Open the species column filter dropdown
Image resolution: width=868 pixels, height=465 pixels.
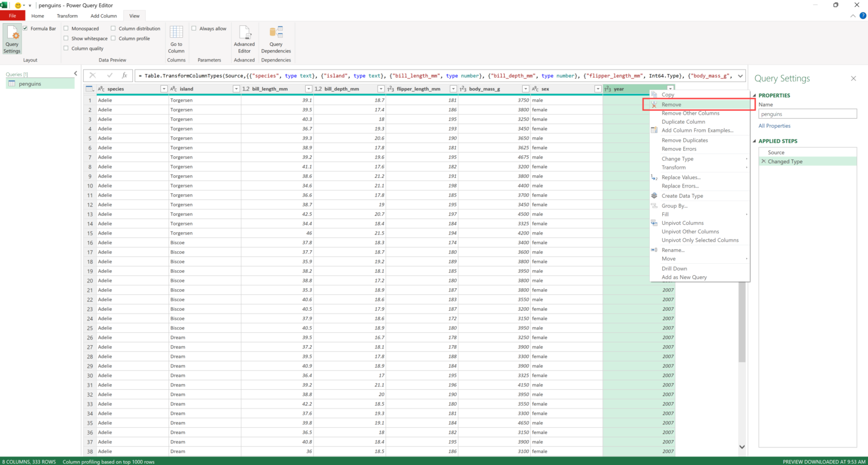164,89
